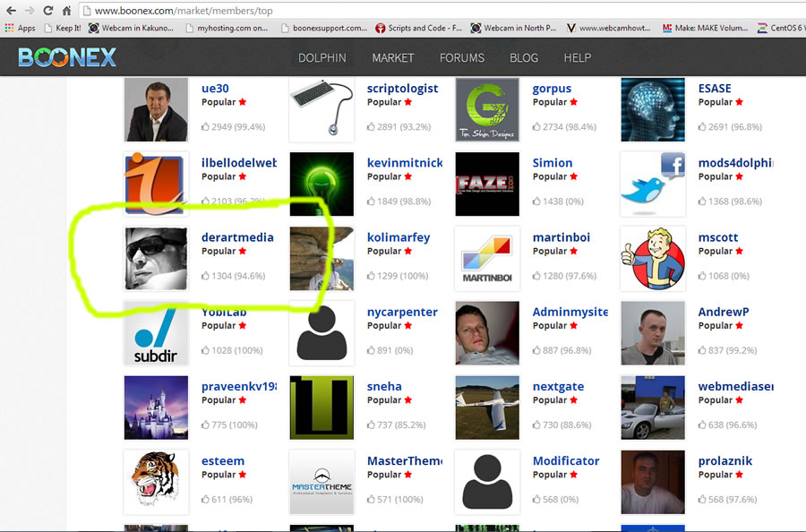This screenshot has height=532, width=806.
Task: Open the HELP menu item
Action: [578, 58]
